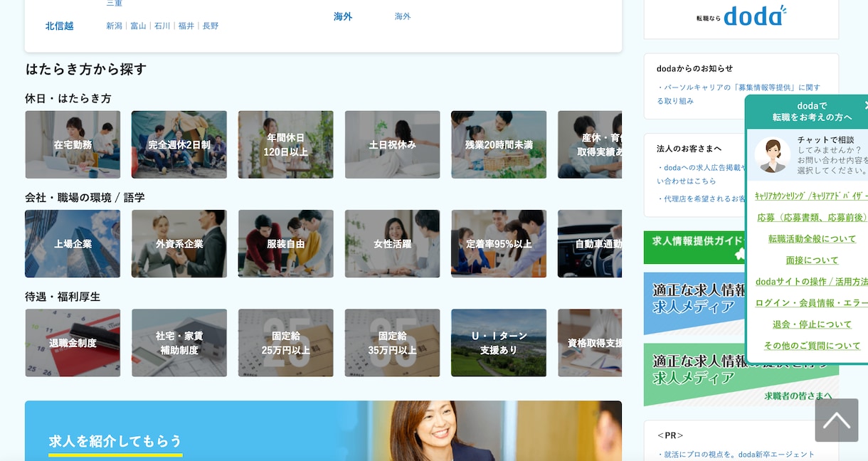Image resolution: width=868 pixels, height=461 pixels.
Task: Click the 待遇・福利厚生 subheading
Action: [63, 297]
